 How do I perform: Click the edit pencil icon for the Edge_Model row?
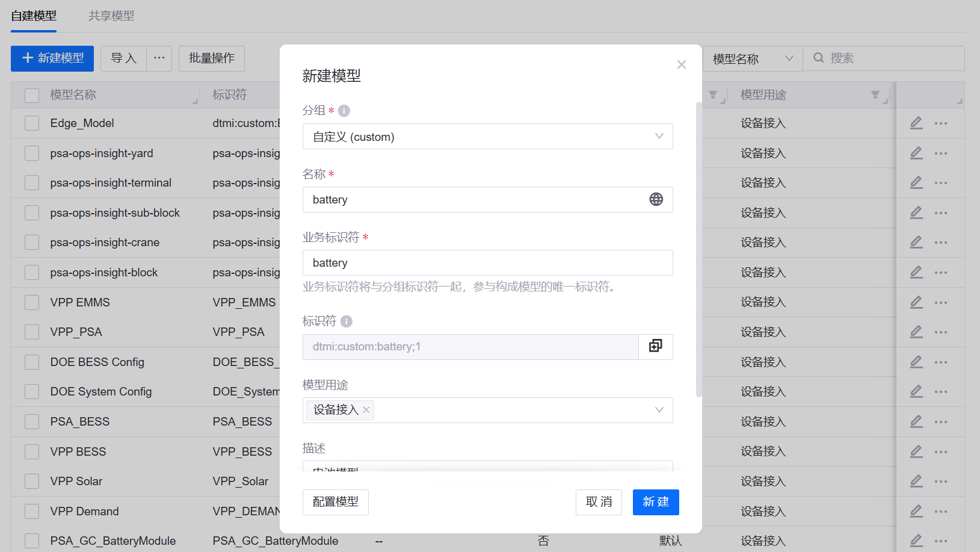(x=916, y=123)
